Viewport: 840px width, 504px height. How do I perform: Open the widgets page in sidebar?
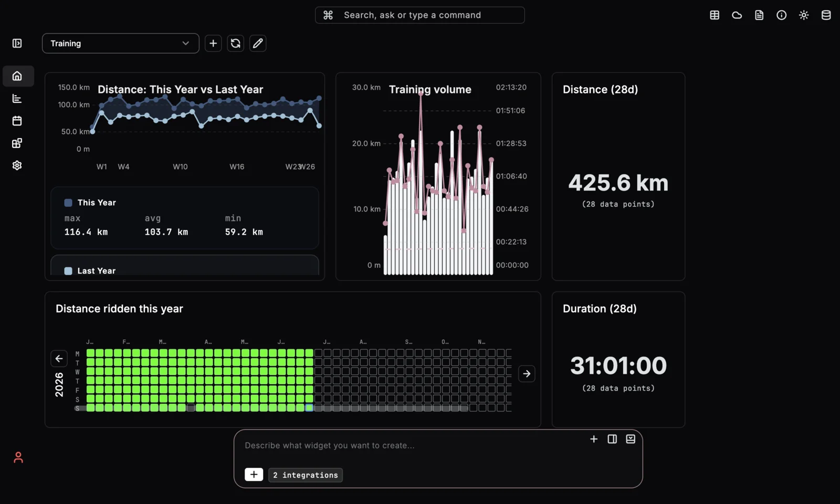[x=17, y=143]
